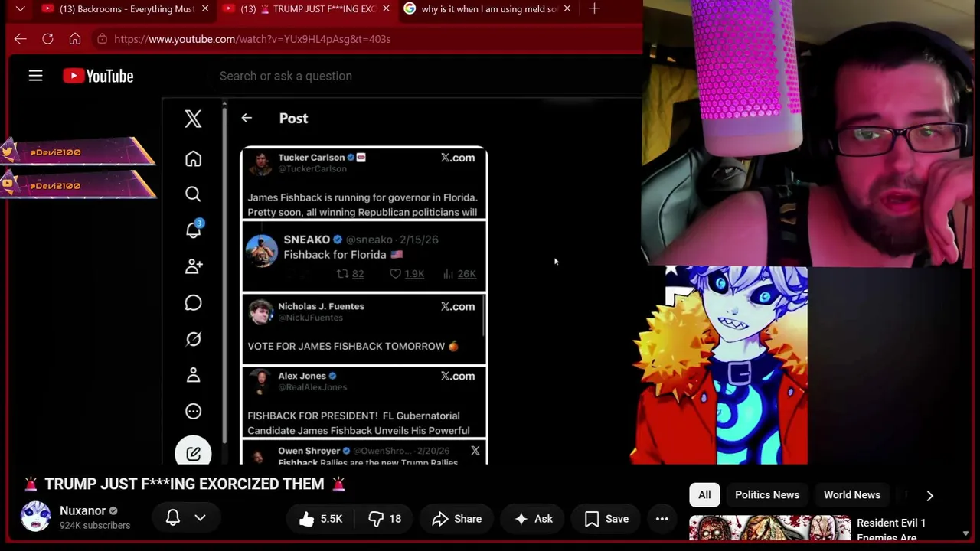980x551 pixels.
Task: Toggle the channel notification bell
Action: [x=173, y=518]
